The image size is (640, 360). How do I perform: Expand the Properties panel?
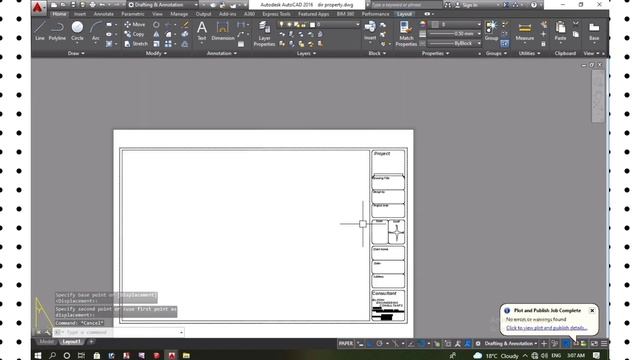point(435,53)
